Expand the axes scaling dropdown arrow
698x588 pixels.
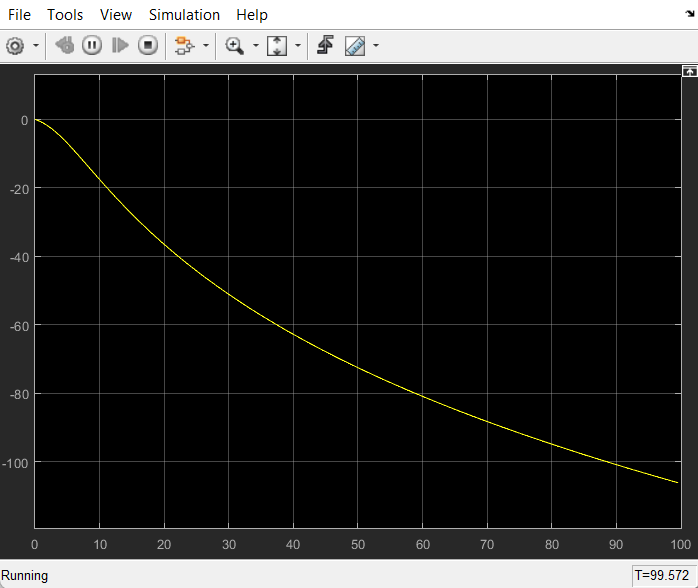[298, 45]
